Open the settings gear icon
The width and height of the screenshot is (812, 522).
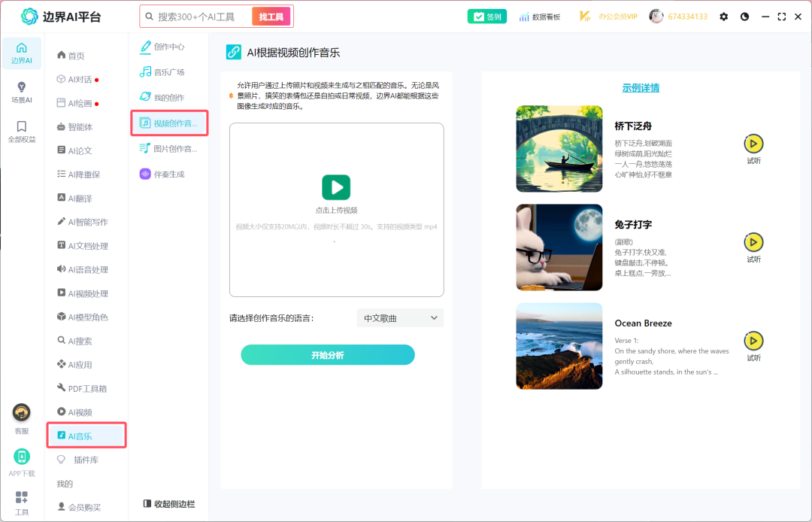tap(724, 17)
